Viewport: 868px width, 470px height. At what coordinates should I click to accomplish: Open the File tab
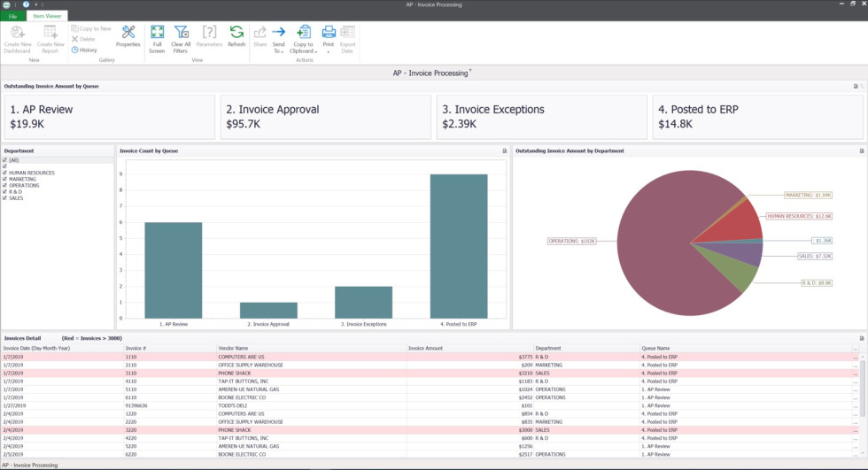tap(12, 17)
